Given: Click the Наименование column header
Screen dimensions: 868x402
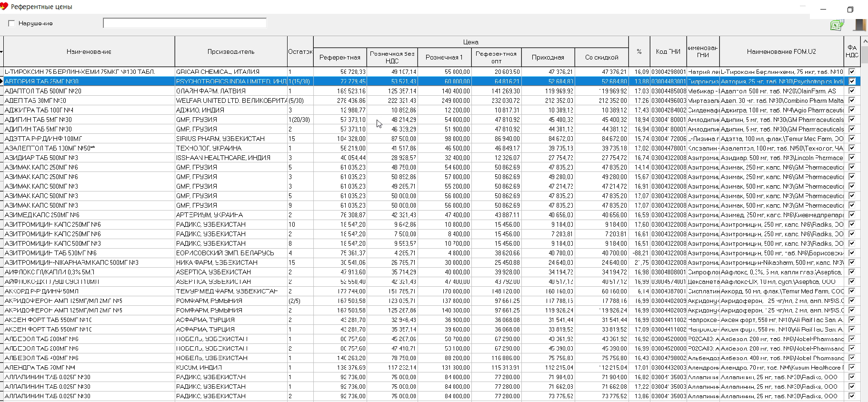Looking at the screenshot, I should tap(89, 51).
